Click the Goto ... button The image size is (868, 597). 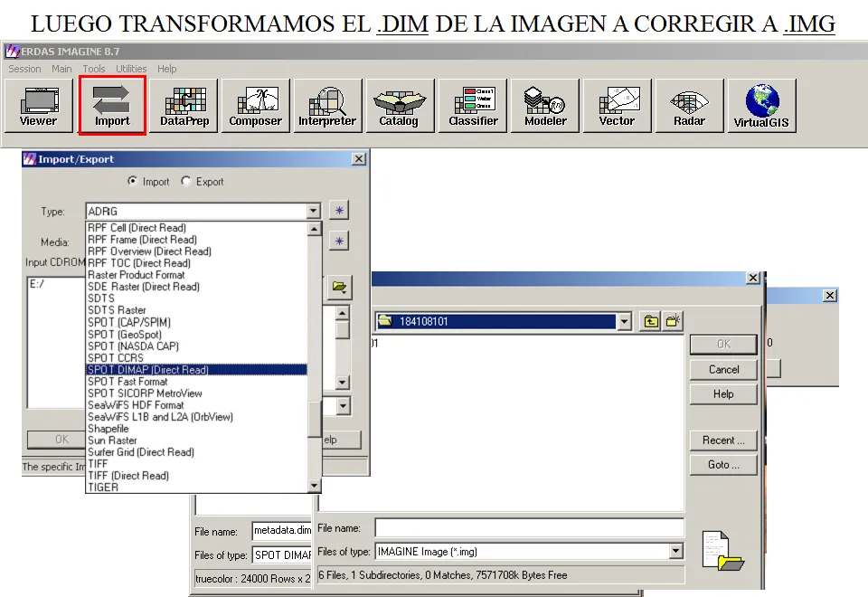[723, 465]
